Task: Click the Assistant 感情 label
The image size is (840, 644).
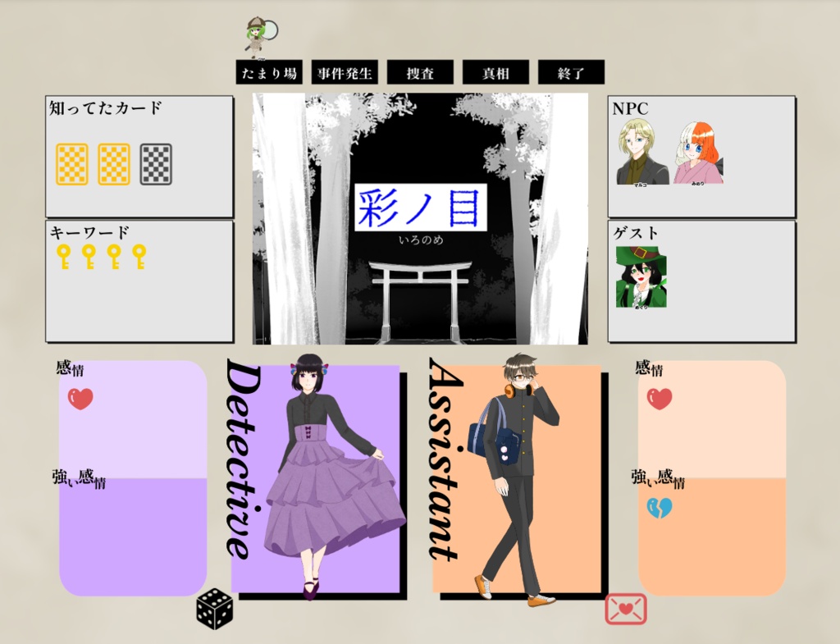Action: tap(649, 368)
